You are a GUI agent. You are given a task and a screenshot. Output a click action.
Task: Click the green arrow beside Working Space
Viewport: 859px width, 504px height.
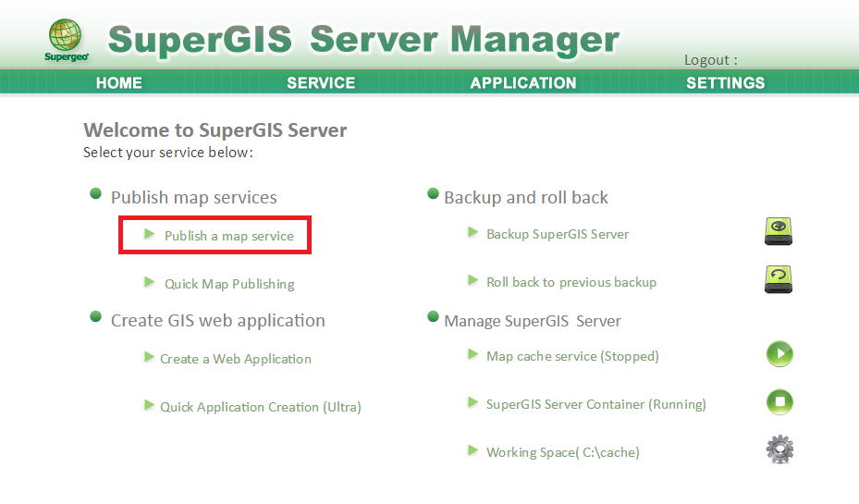coord(472,450)
